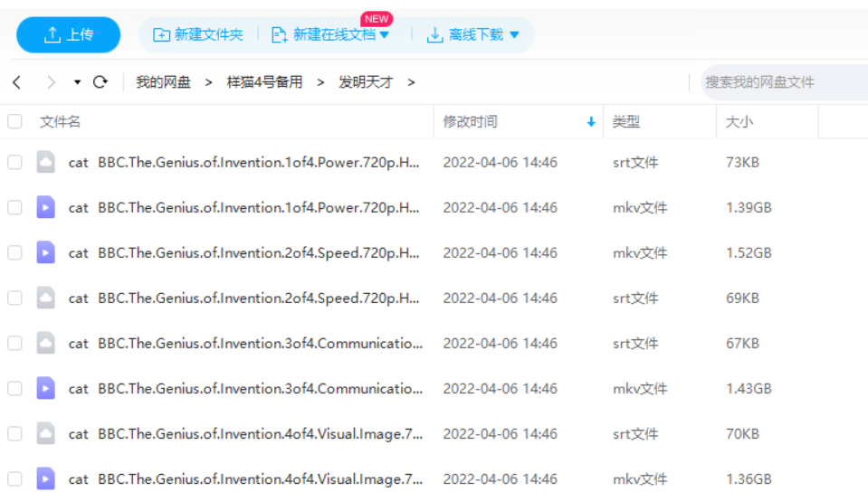868x502 pixels.
Task: Toggle the select-all checkbox in the header
Action: coord(14,121)
